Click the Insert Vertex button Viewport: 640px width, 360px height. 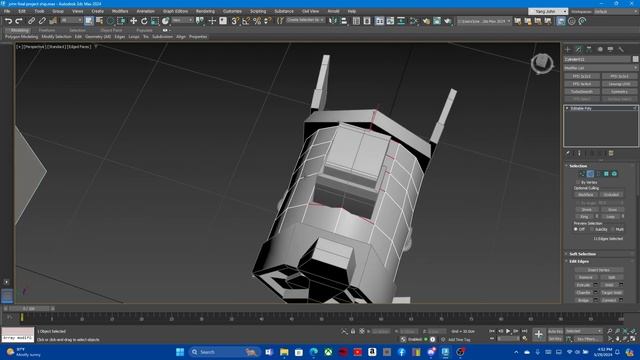(x=599, y=270)
